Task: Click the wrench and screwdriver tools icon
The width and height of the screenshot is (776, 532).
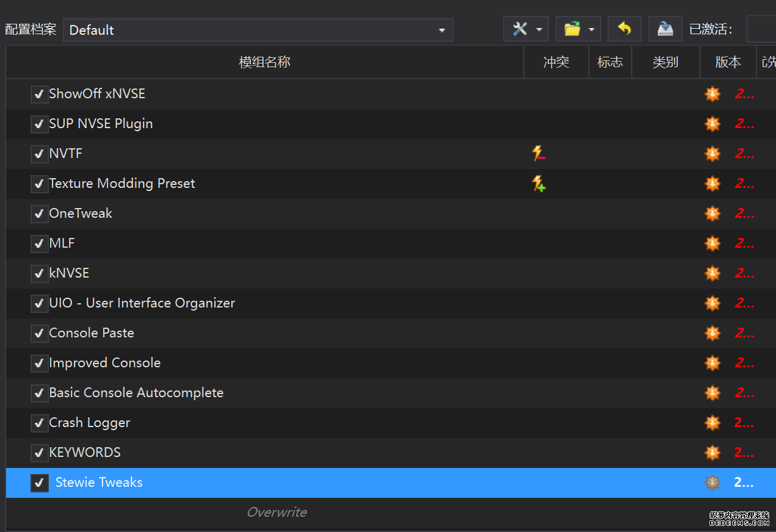Action: pyautogui.click(x=520, y=29)
